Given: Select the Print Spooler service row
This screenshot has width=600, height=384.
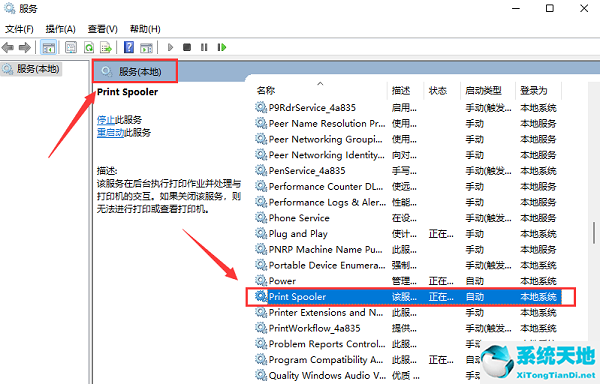Looking at the screenshot, I should 408,297.
